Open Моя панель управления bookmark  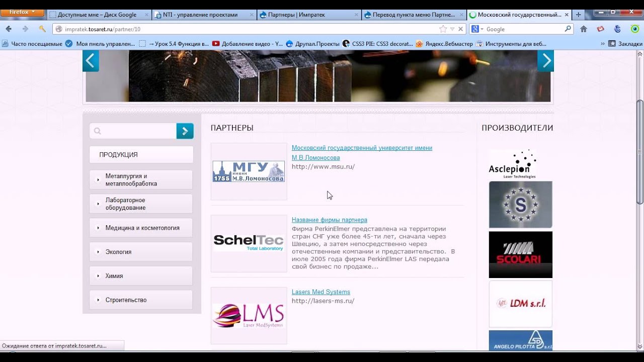tap(100, 44)
